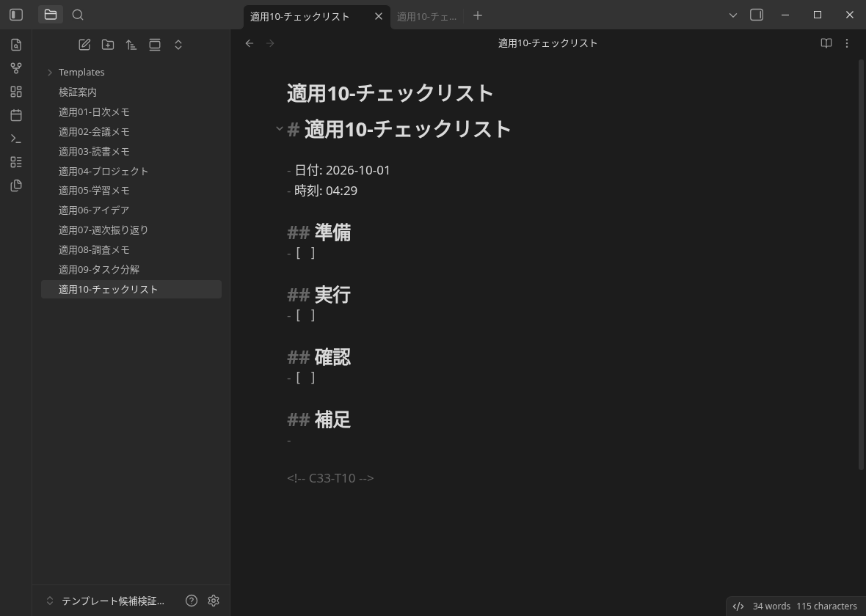Open the 適用02-会議メモ note
The height and width of the screenshot is (616, 866).
coord(131,131)
